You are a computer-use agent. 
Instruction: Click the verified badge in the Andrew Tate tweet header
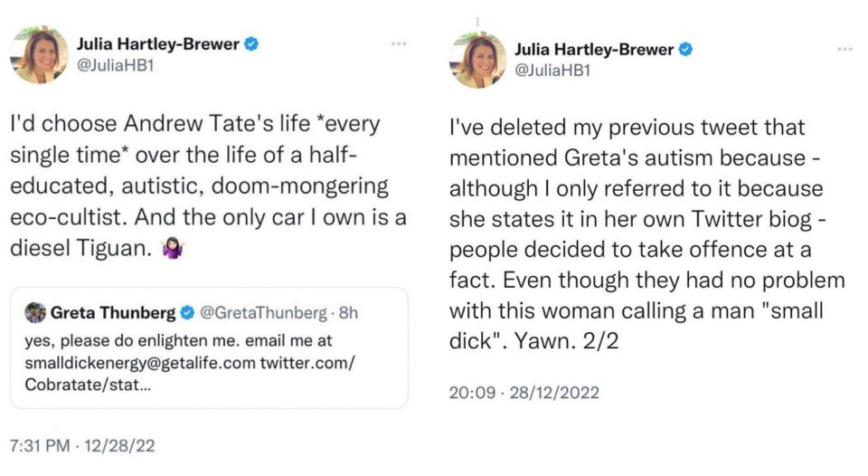pos(251,42)
